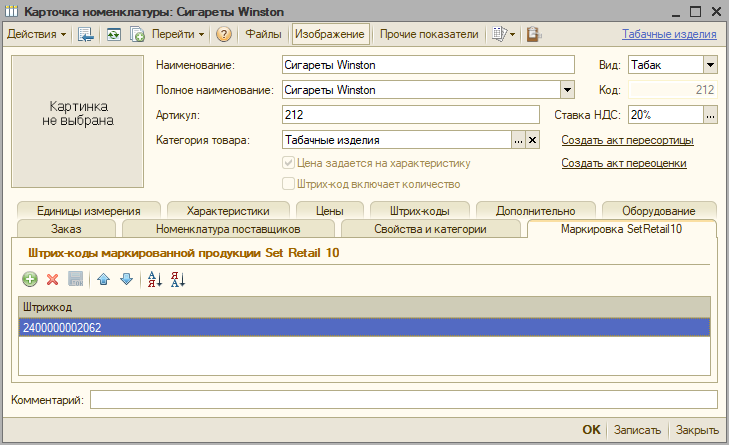729x445 pixels.
Task: Expand the Полное наименование dropdown
Action: (x=567, y=90)
